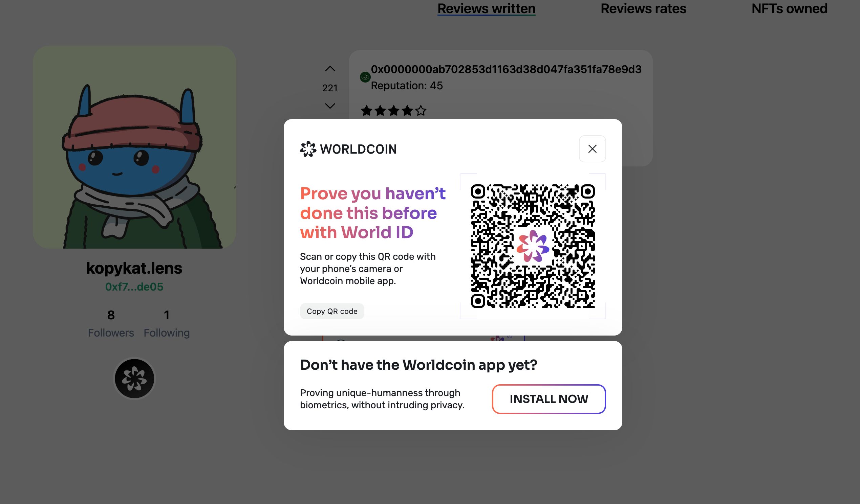Click the green reviewer avatar icon
This screenshot has height=504, width=860.
tap(365, 77)
